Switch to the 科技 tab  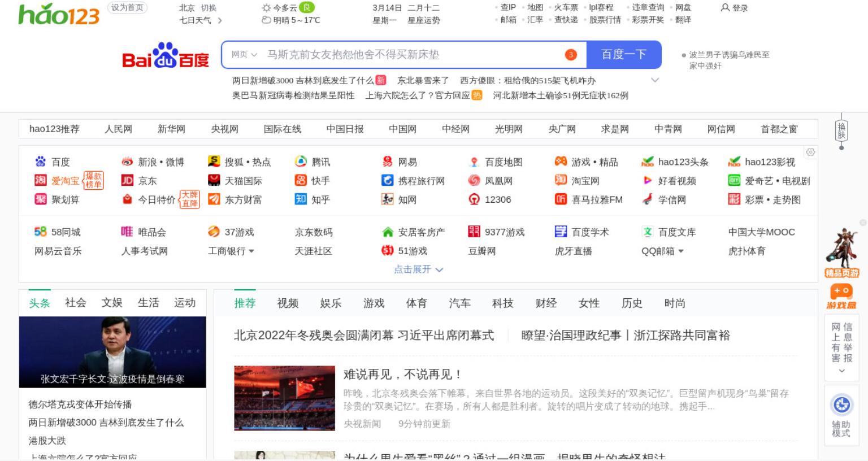(x=502, y=303)
